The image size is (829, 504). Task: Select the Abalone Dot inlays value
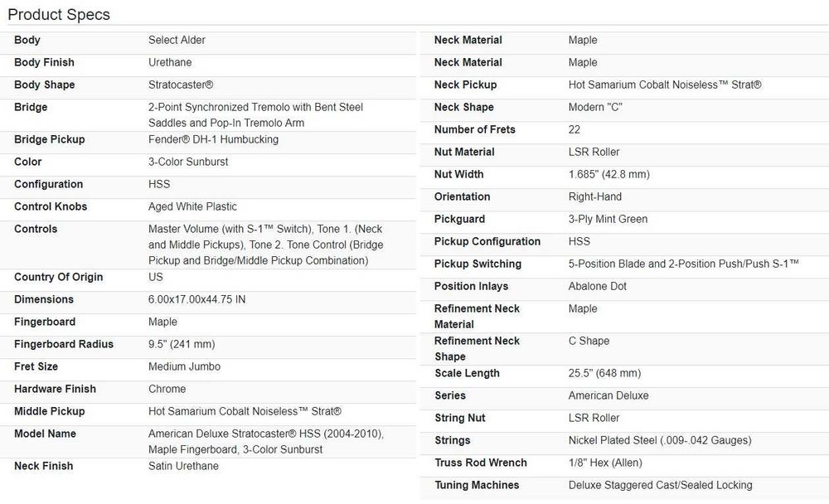tap(598, 286)
